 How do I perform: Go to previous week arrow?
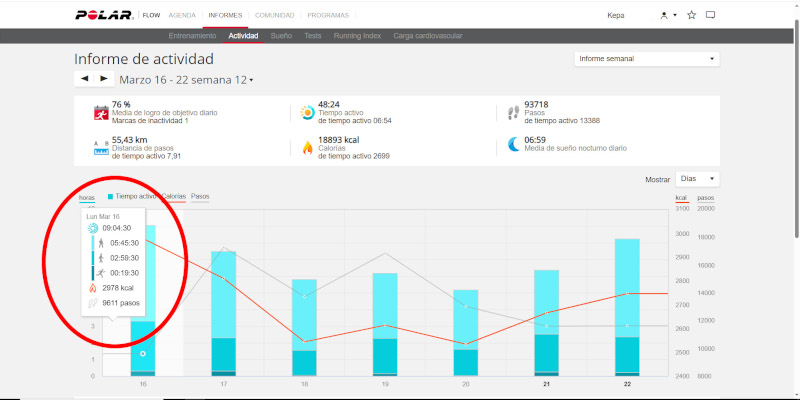coord(84,79)
